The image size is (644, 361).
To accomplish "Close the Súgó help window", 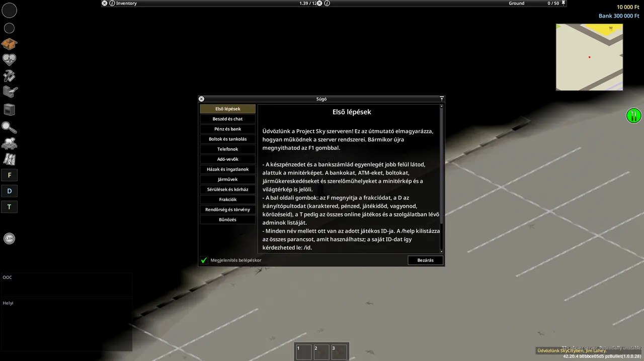I will coord(201,99).
